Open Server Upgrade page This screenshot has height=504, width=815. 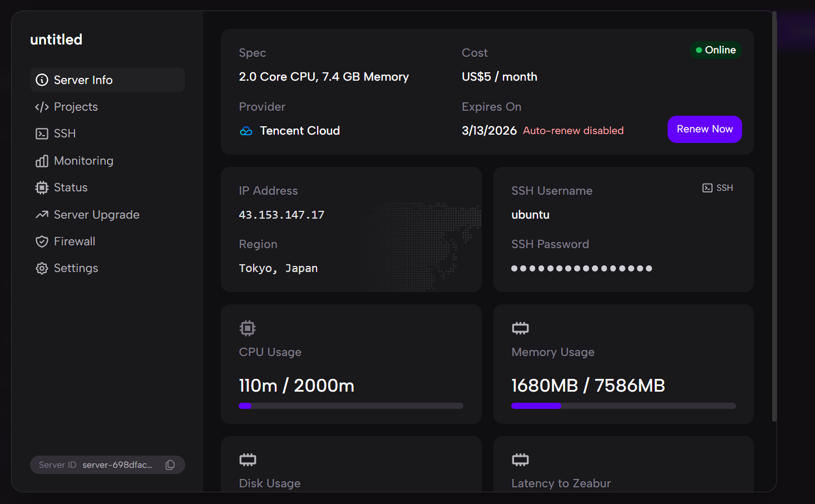[96, 215]
